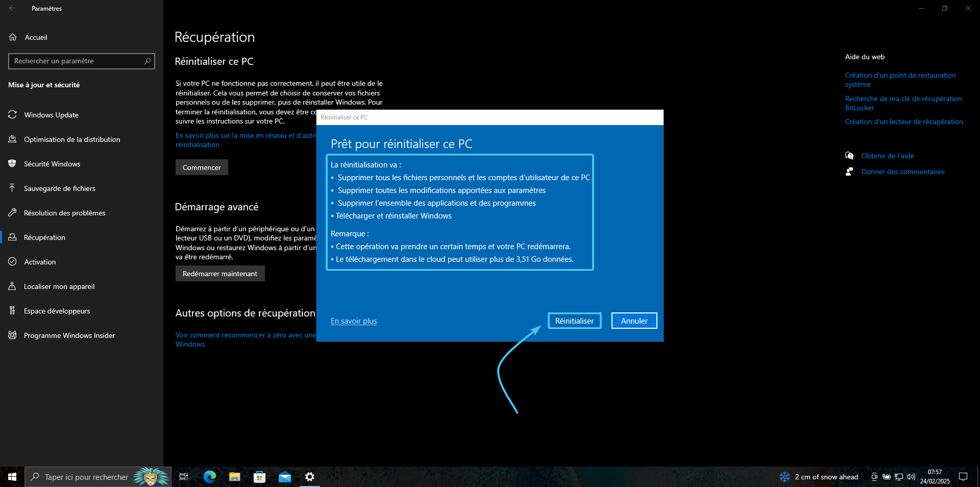Image resolution: width=980 pixels, height=487 pixels.
Task: Select the Récupération icon in the sidebar
Action: (12, 237)
